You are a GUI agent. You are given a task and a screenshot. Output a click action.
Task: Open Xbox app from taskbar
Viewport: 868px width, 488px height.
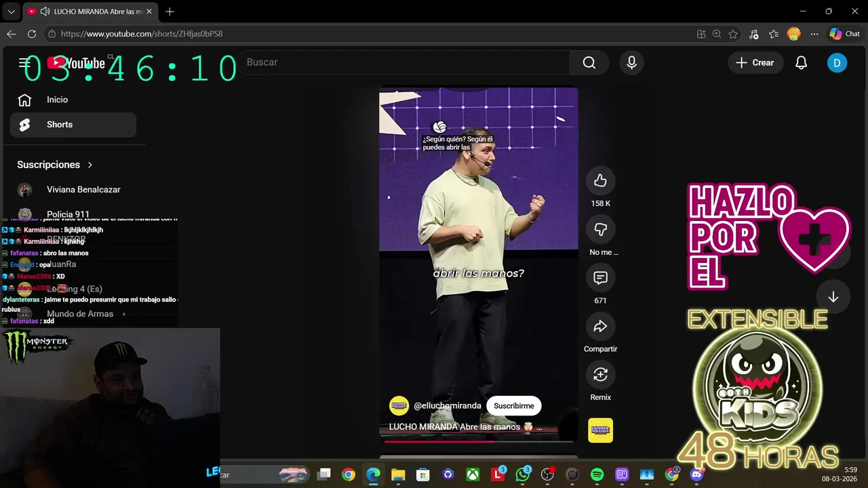coord(473,474)
